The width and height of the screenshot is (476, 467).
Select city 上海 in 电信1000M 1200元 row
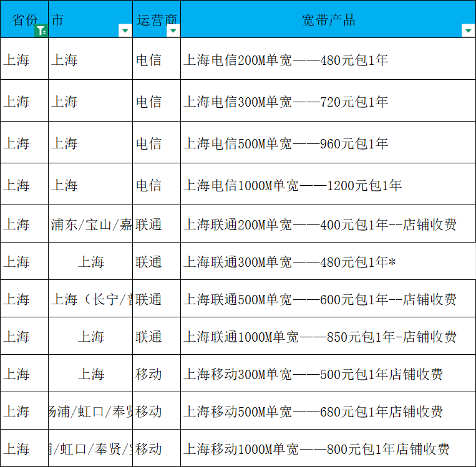64,185
